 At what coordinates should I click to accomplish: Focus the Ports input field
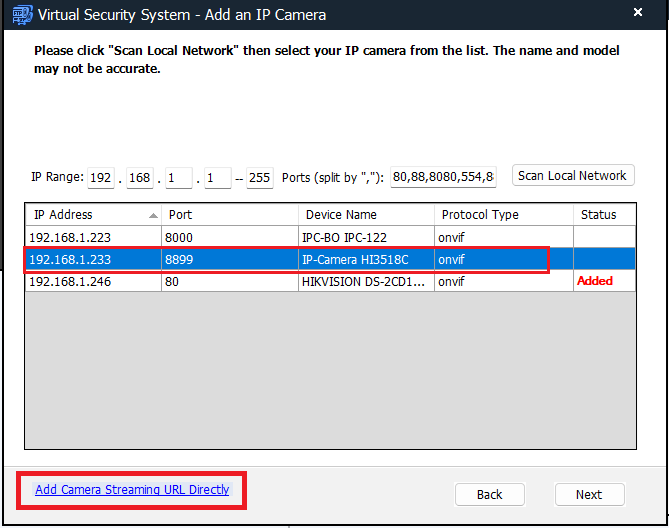443,178
